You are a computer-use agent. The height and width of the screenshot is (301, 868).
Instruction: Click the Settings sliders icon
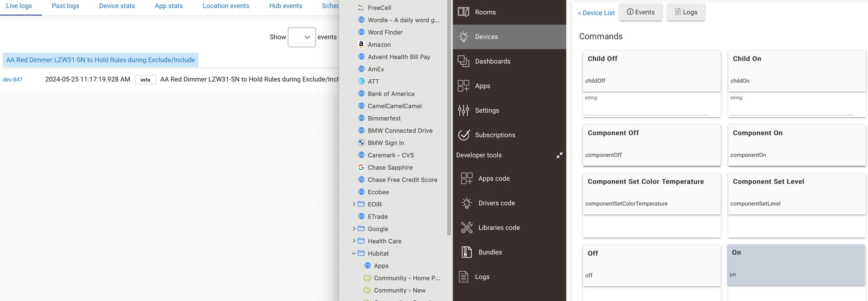coord(463,110)
